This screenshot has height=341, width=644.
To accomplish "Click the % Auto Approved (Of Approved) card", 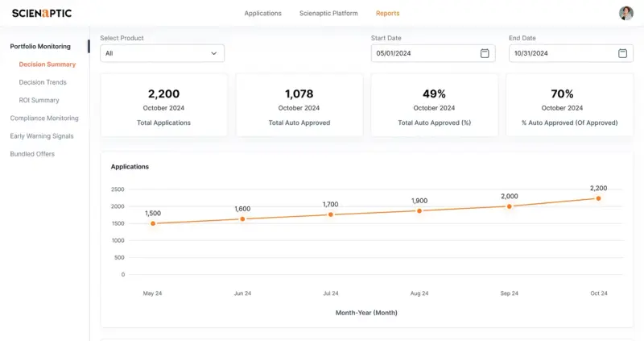I will click(x=569, y=106).
